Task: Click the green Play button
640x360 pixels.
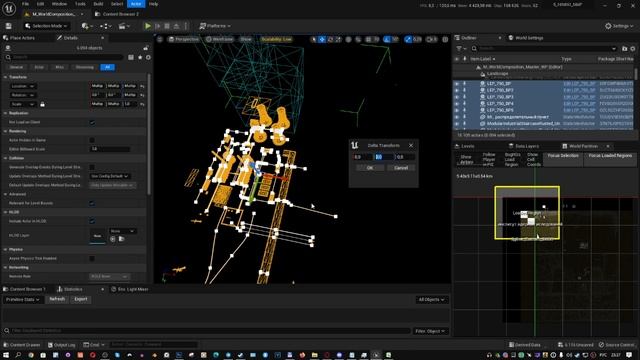Action: pos(148,26)
